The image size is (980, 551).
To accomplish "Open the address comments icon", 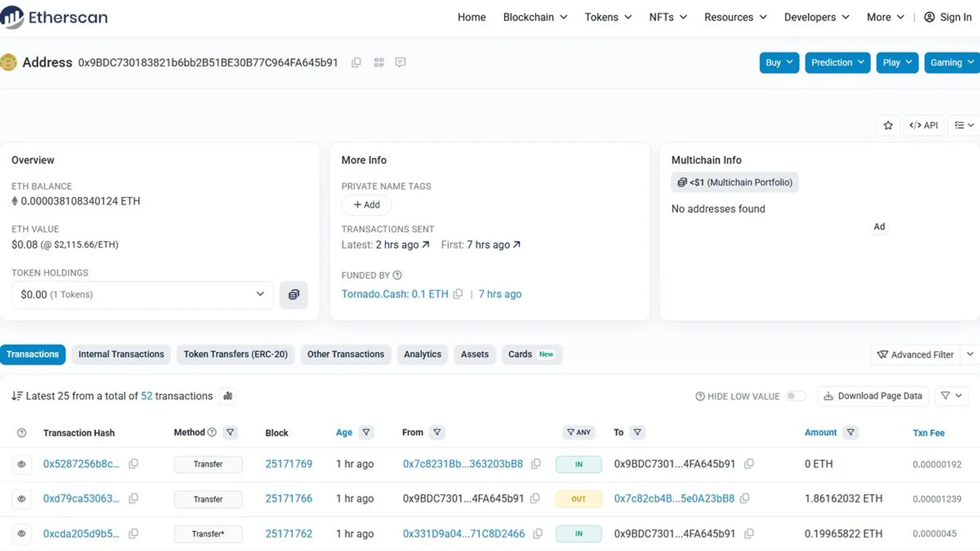I will pos(401,62).
